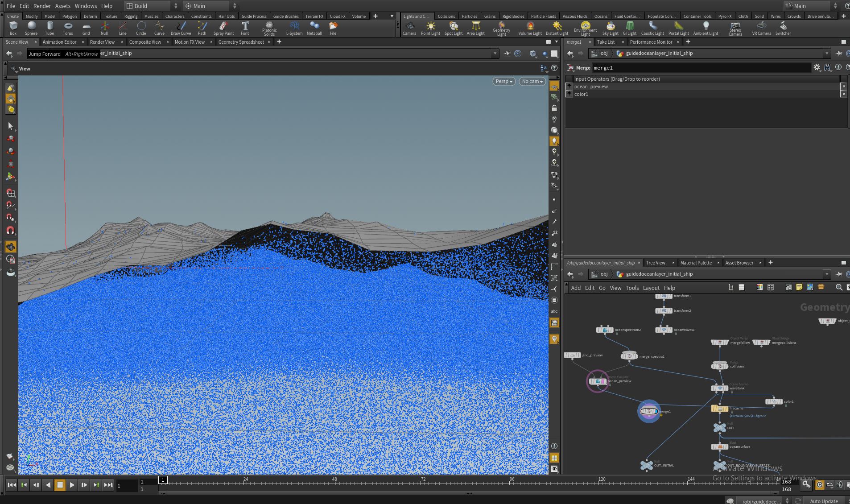Click the File shelf tool

[333, 28]
